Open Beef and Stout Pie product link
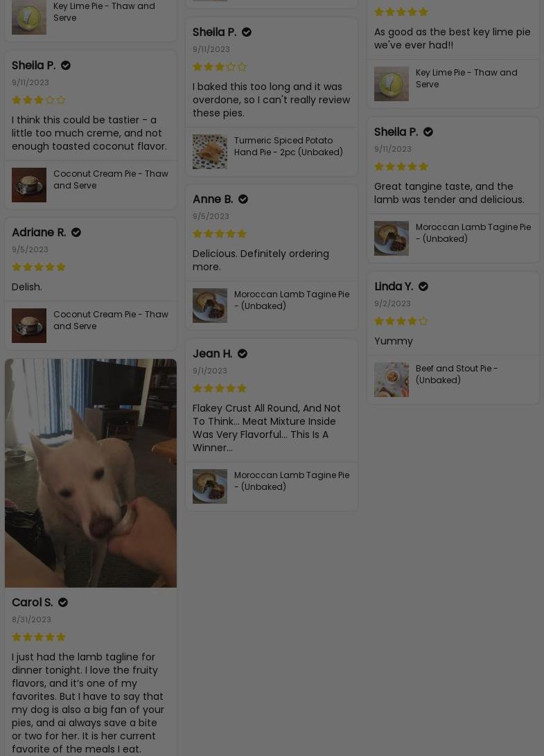Image resolution: width=544 pixels, height=756 pixels. [456, 374]
